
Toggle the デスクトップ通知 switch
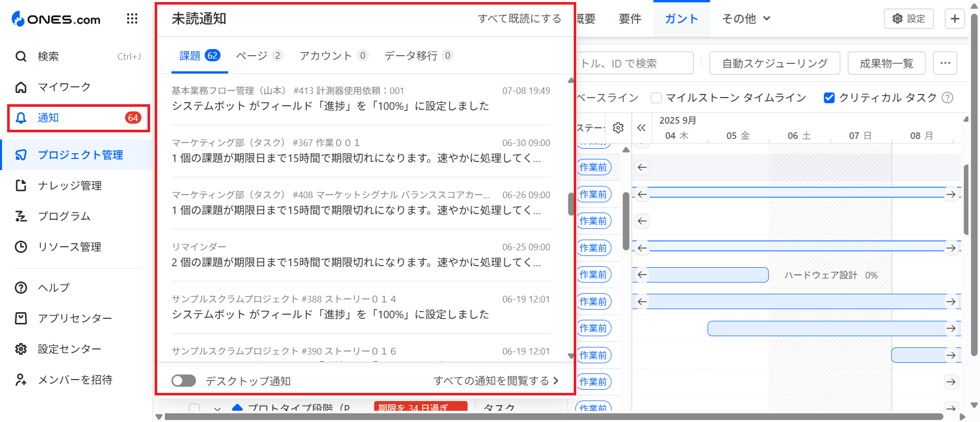tap(184, 381)
